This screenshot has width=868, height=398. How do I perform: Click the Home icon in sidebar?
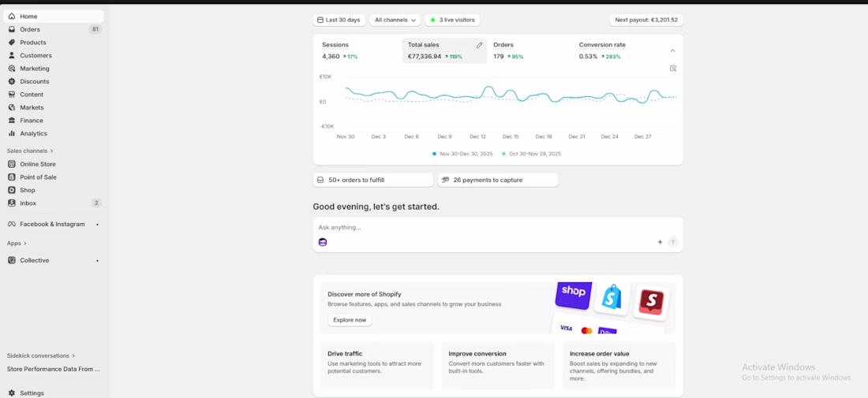(x=12, y=17)
